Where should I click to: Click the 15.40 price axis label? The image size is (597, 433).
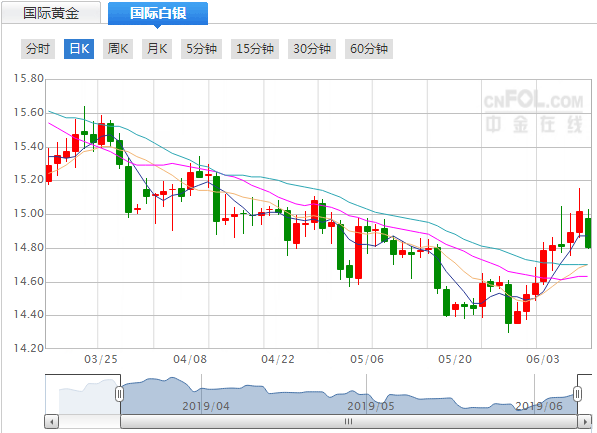click(x=29, y=146)
